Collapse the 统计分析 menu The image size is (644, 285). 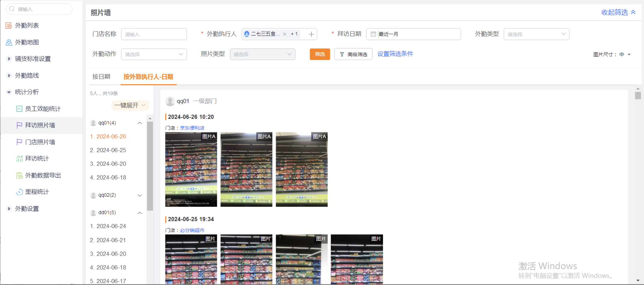[x=9, y=92]
